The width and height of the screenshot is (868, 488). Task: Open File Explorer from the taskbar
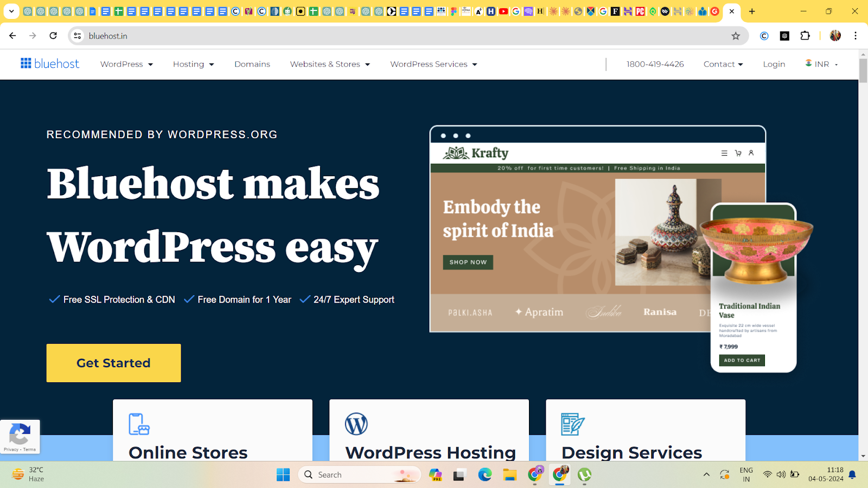pyautogui.click(x=509, y=475)
